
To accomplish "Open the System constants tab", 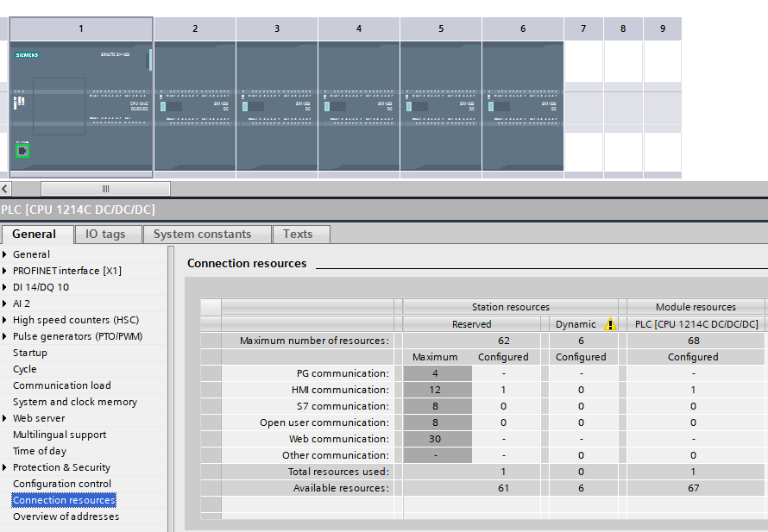I will [202, 234].
